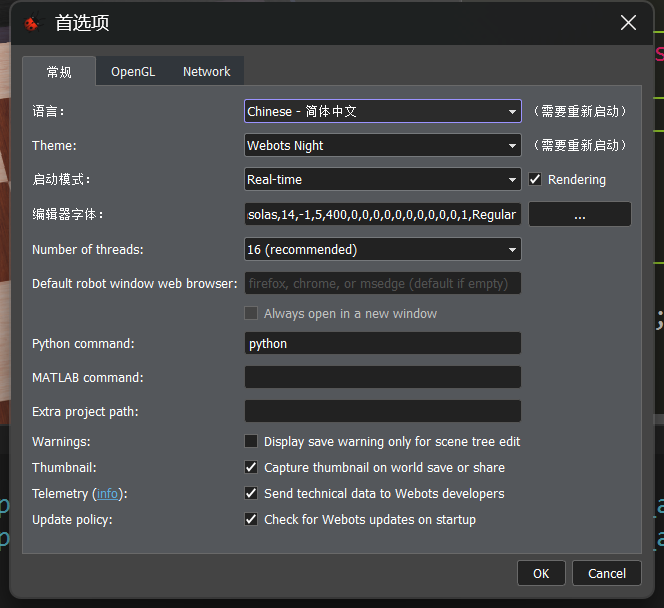Screen dimensions: 664x608
Task: Open the startup mode Real-time dropdown
Action: (x=383, y=180)
